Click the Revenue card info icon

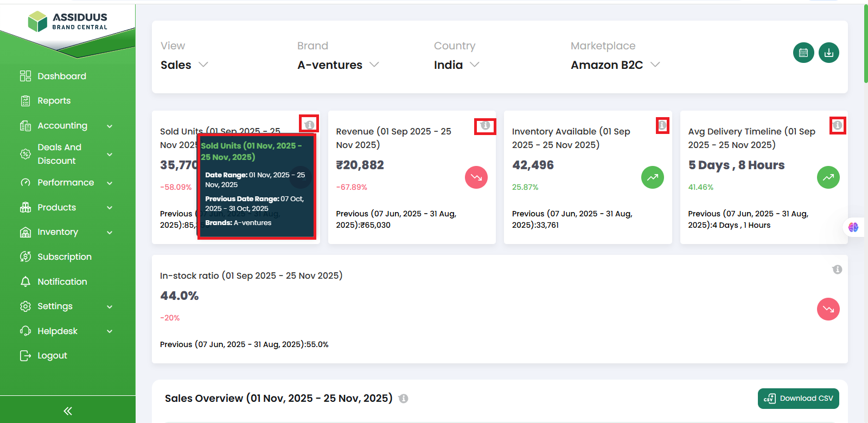[485, 126]
